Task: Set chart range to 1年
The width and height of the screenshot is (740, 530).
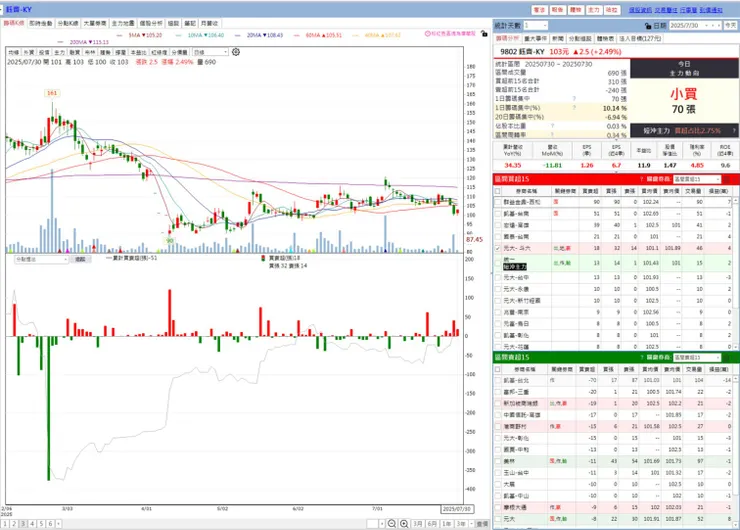Action: pos(446,523)
